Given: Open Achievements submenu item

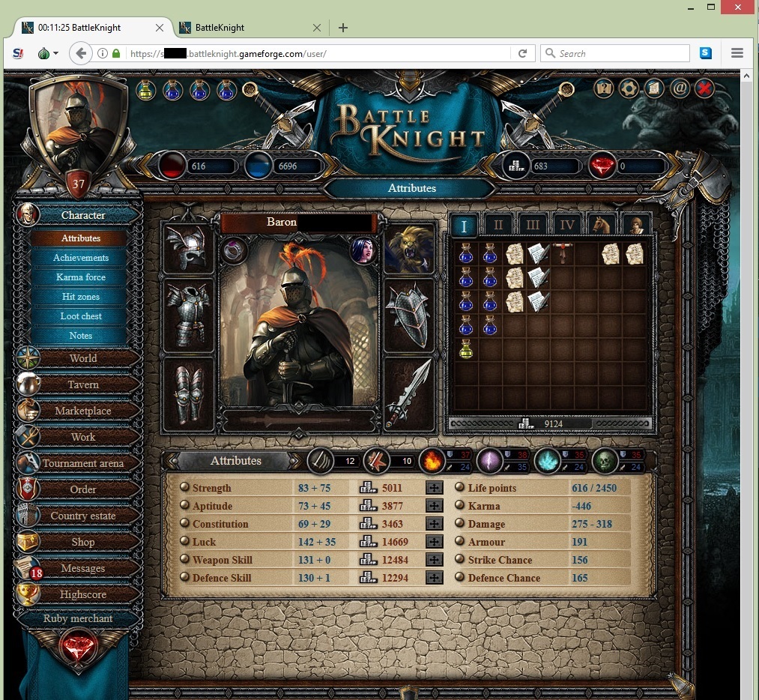Looking at the screenshot, I should (x=81, y=258).
